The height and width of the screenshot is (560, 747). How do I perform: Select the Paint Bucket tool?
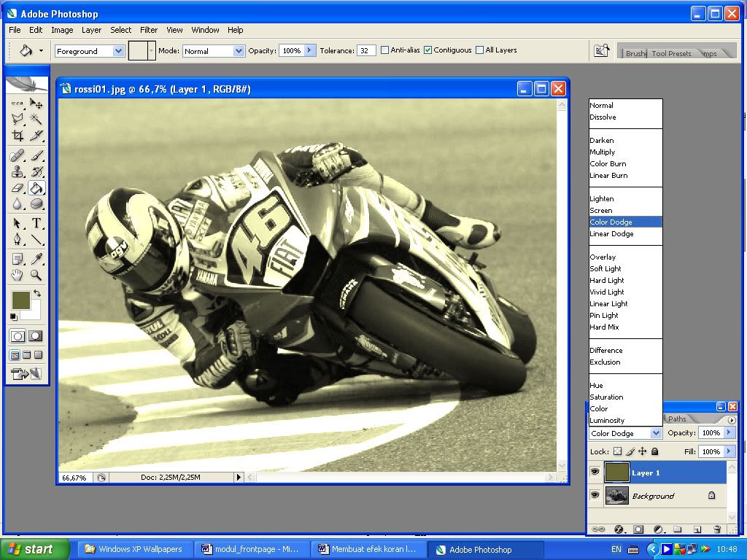pos(36,187)
